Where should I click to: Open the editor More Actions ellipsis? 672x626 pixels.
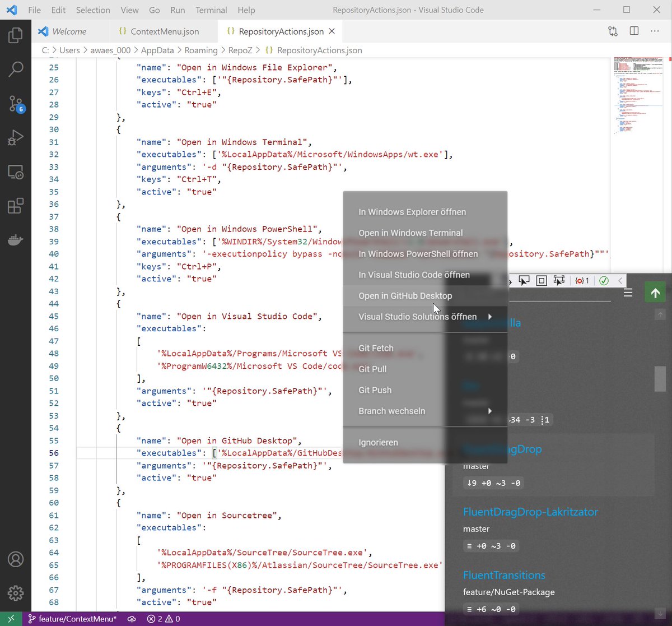pos(655,31)
